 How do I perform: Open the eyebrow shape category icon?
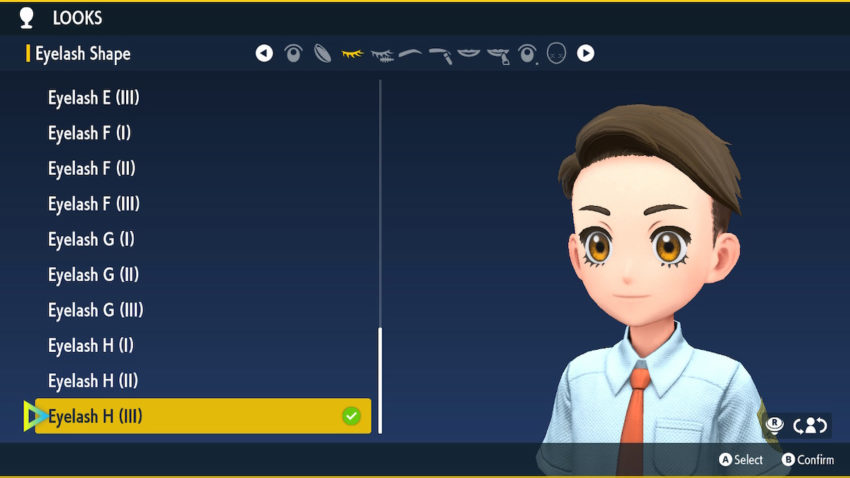pos(410,53)
